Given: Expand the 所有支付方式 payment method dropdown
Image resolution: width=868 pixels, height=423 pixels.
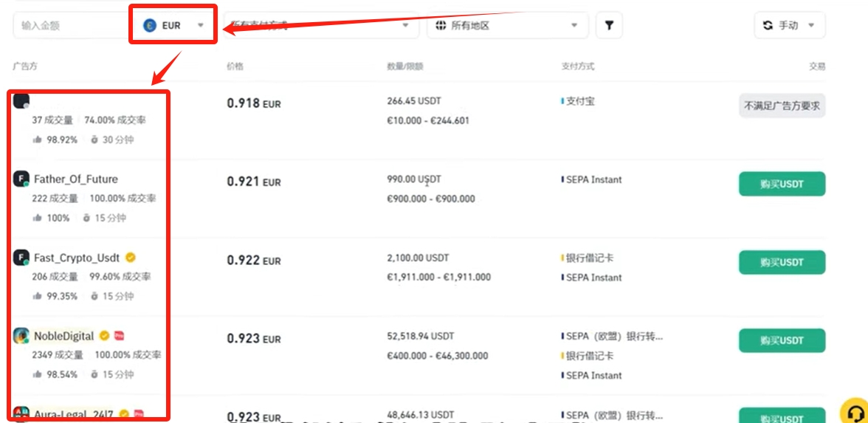Looking at the screenshot, I should [321, 25].
